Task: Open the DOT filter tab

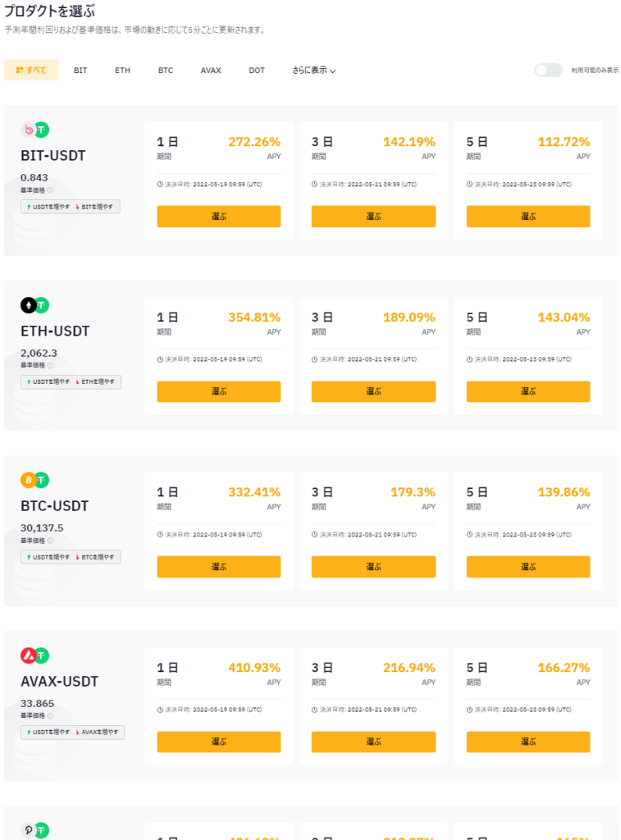Action: [257, 71]
